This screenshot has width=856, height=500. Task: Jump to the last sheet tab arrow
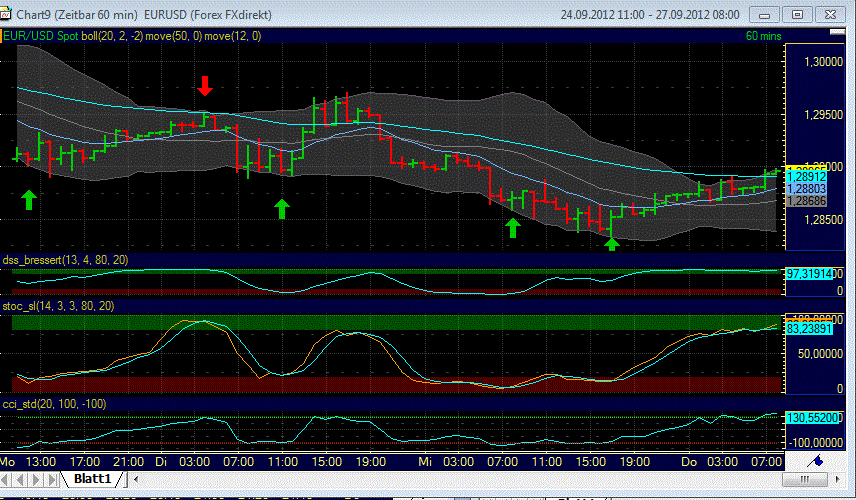[x=52, y=480]
